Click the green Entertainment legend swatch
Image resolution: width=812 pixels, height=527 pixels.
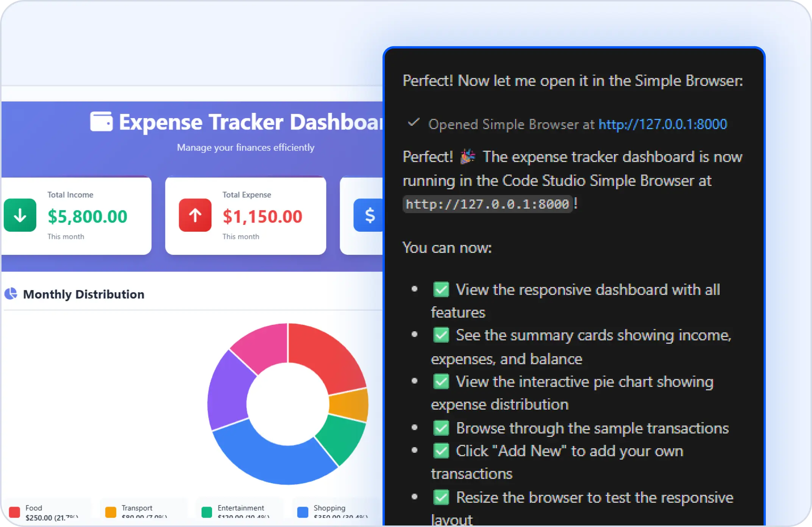[x=207, y=512]
